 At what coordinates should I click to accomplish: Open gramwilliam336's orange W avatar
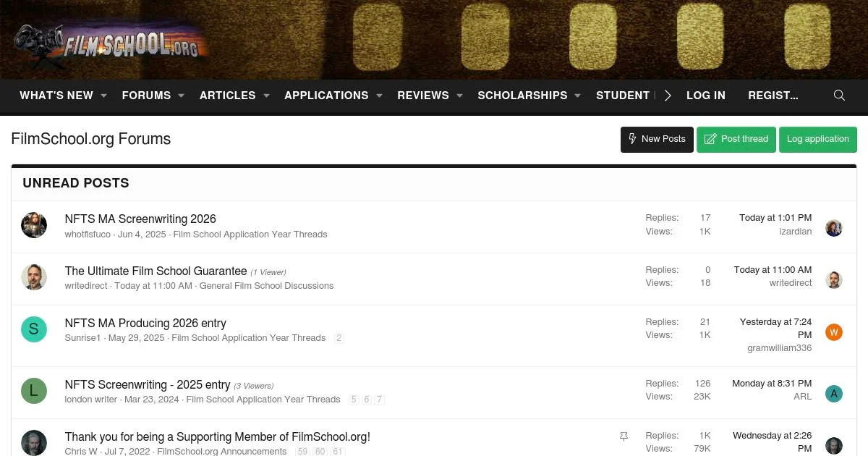click(834, 332)
